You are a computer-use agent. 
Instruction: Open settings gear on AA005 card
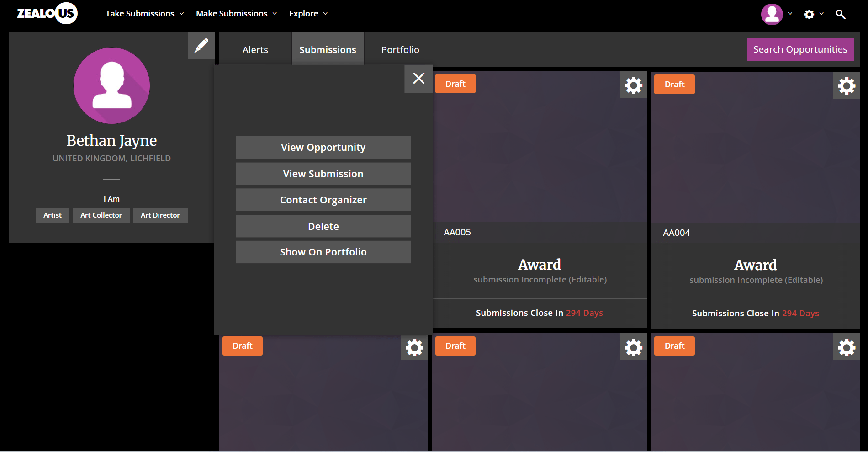(x=633, y=85)
